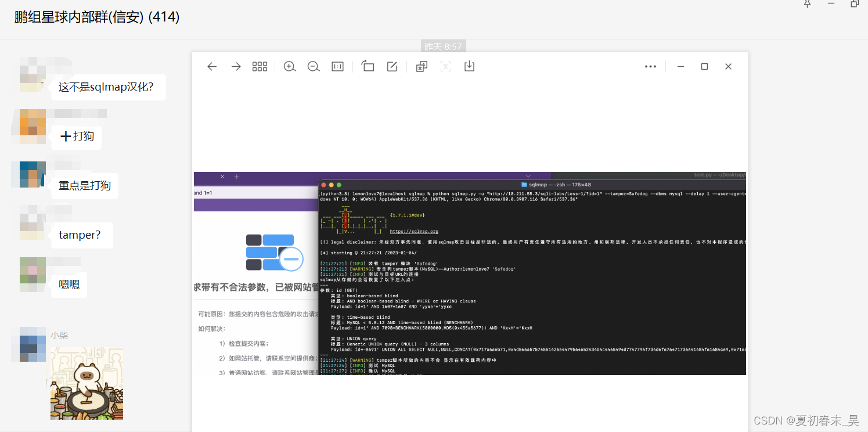Viewport: 868px width, 432px height.
Task: Minimize the image viewer window
Action: [680, 67]
